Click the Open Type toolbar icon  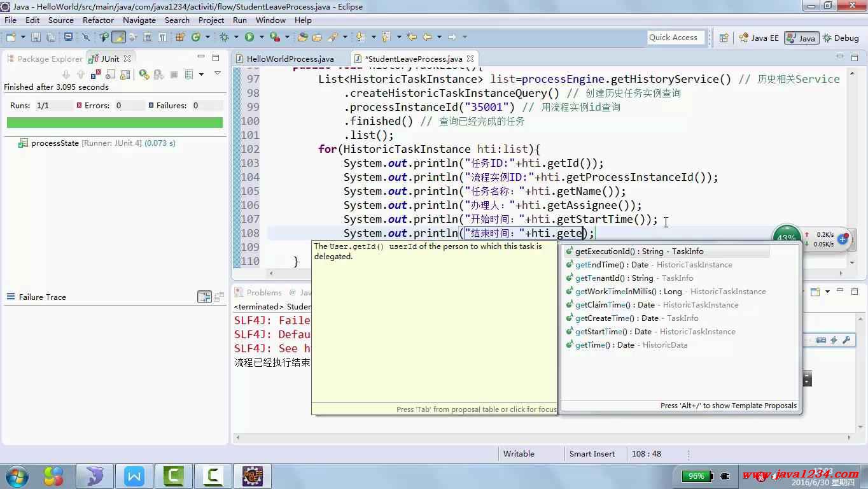click(302, 37)
